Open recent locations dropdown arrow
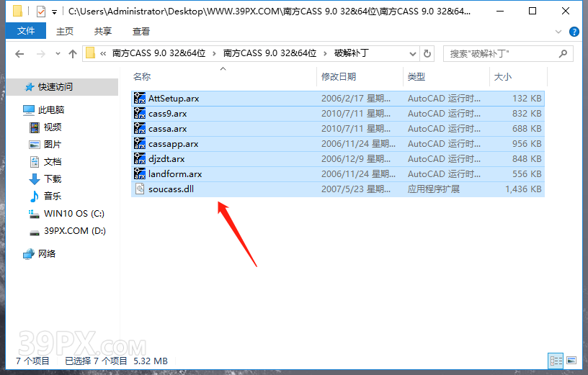 click(x=58, y=54)
